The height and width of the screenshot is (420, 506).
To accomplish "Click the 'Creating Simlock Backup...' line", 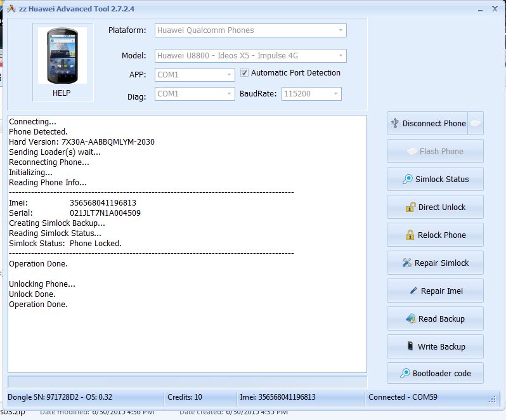I will (x=57, y=223).
